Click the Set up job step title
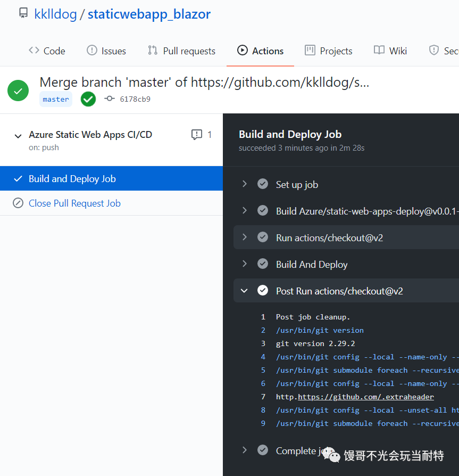 coord(297,185)
